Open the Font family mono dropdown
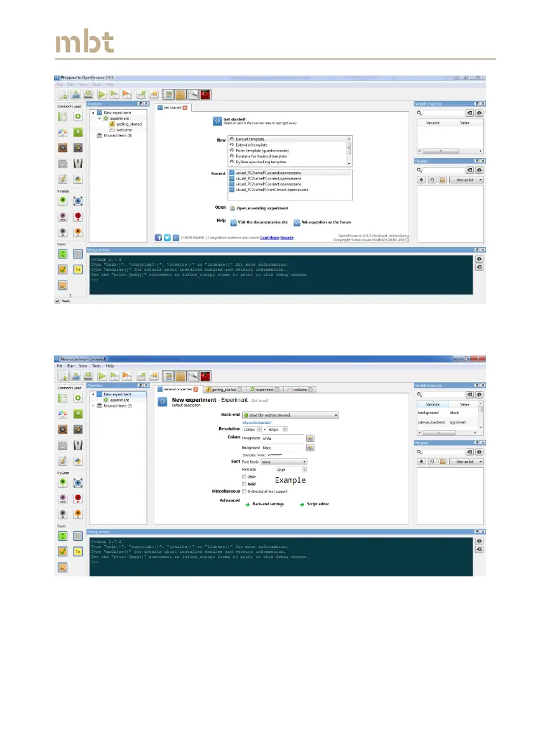This screenshot has width=533, height=756. (283, 462)
